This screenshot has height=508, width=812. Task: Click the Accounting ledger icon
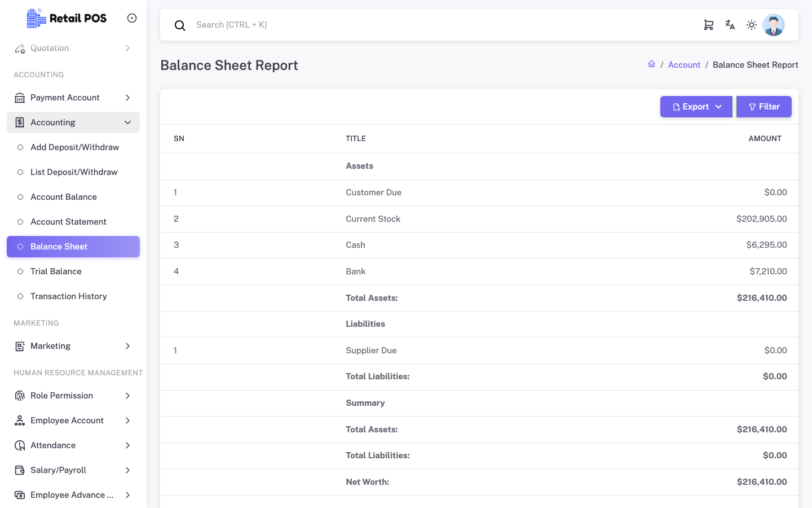[20, 122]
